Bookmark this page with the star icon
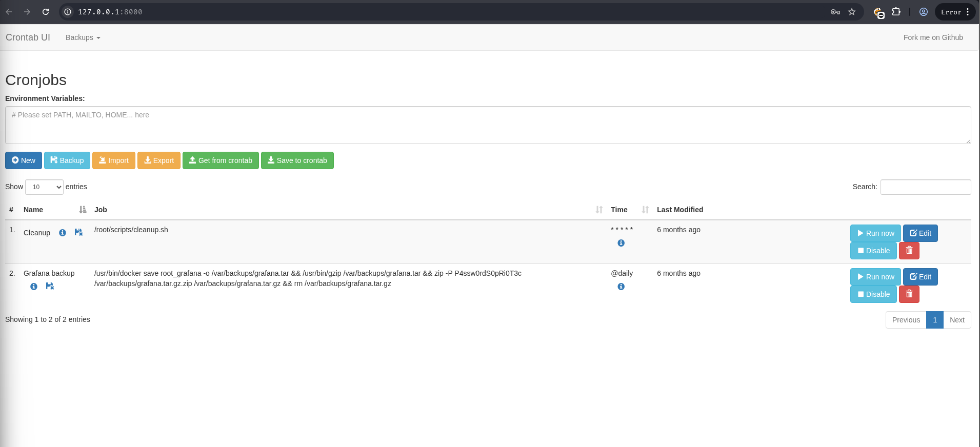Image resolution: width=980 pixels, height=447 pixels. tap(852, 12)
